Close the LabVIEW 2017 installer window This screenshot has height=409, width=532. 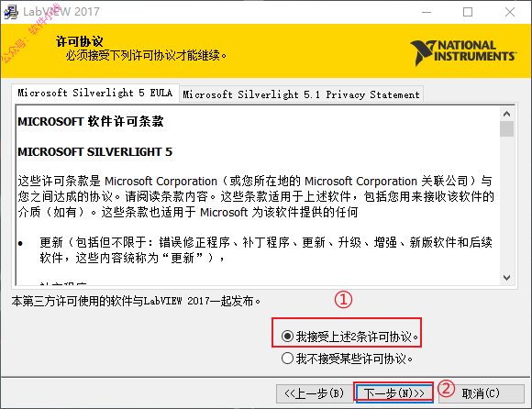tap(510, 12)
